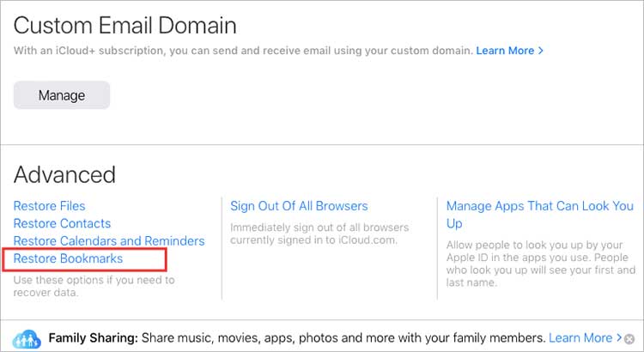Click the bold 'Family Sharing:' label
The image size is (644, 352).
point(94,338)
